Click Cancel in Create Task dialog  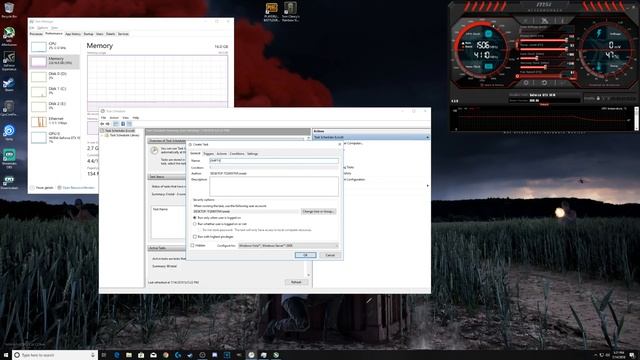[330, 255]
